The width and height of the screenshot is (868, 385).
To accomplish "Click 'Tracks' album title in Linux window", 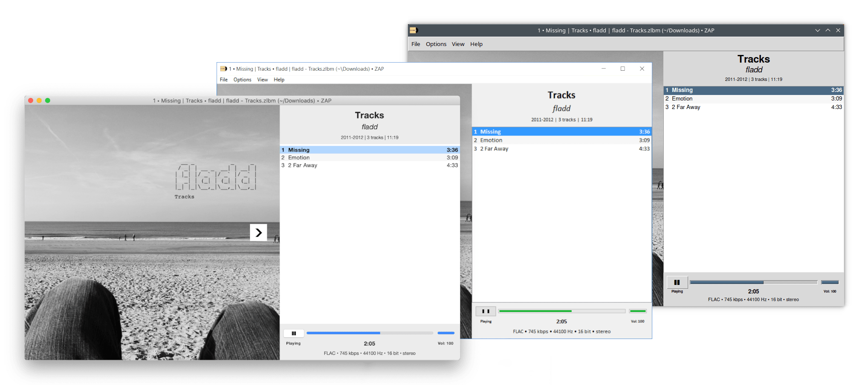I will pyautogui.click(x=754, y=59).
